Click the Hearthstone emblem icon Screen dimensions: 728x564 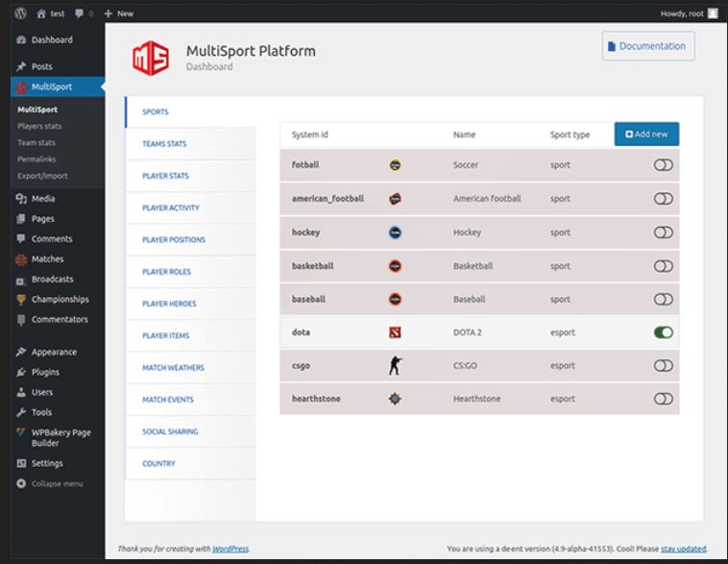pos(395,399)
